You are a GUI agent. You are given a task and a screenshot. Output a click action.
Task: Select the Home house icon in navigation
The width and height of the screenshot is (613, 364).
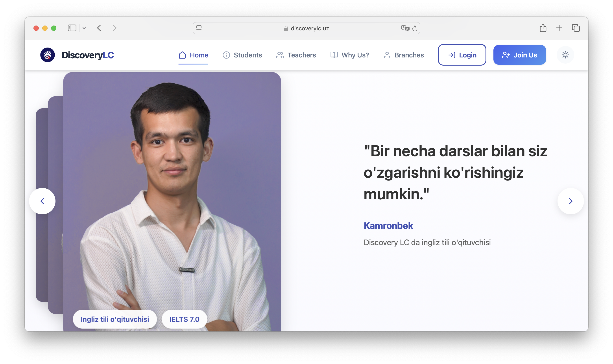[x=182, y=55]
